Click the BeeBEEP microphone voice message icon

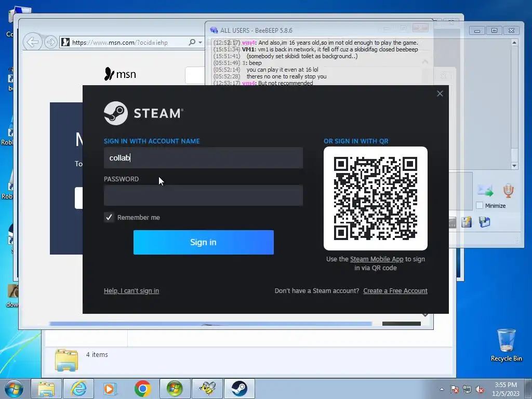[x=508, y=191]
